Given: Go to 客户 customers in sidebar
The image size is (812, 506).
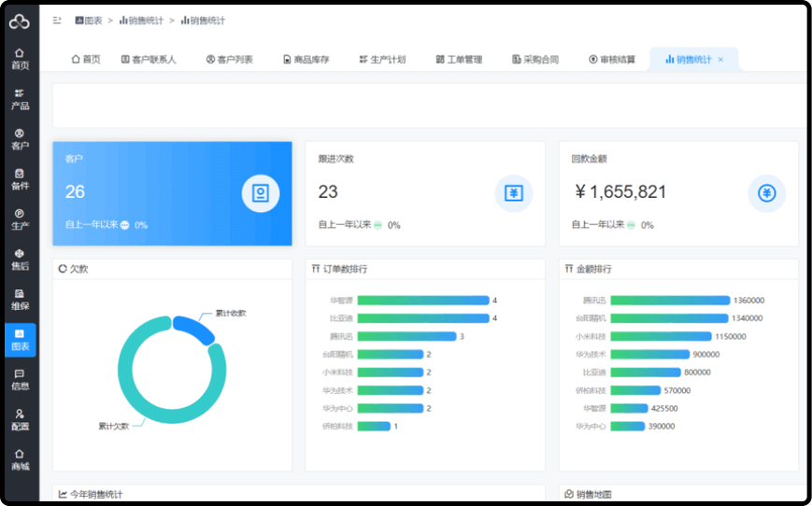Looking at the screenshot, I should (20, 139).
